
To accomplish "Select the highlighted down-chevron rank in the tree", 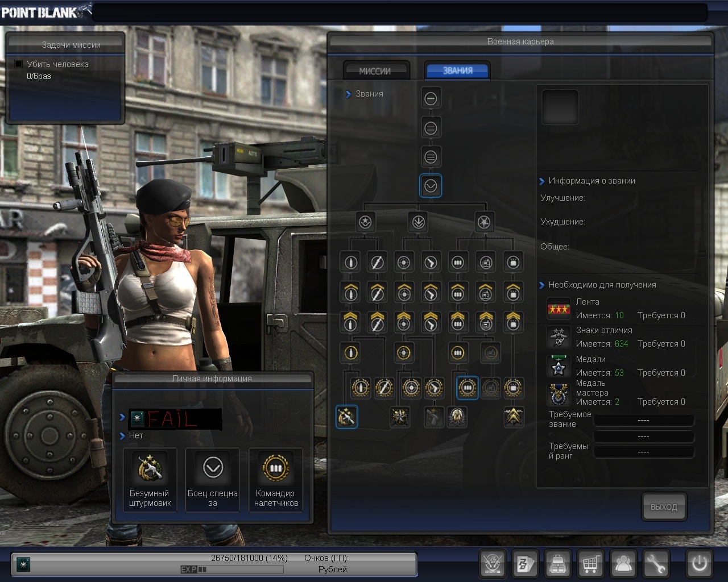I will [431, 185].
